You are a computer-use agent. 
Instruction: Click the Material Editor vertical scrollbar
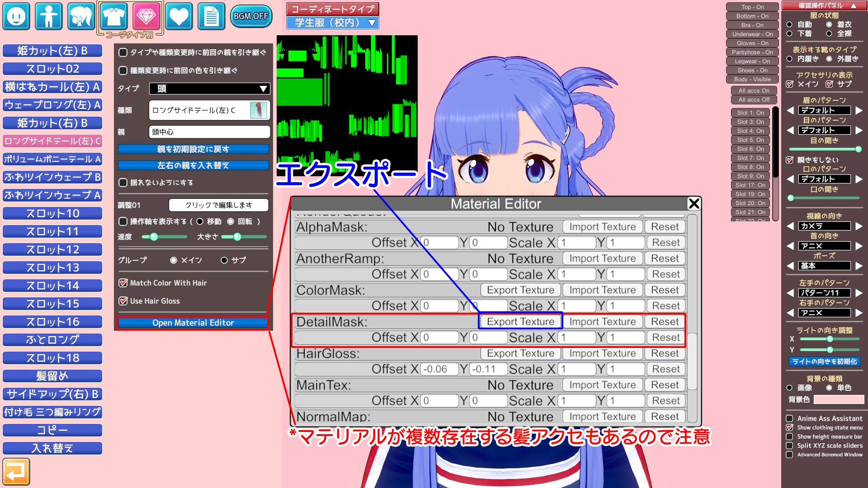[692, 361]
